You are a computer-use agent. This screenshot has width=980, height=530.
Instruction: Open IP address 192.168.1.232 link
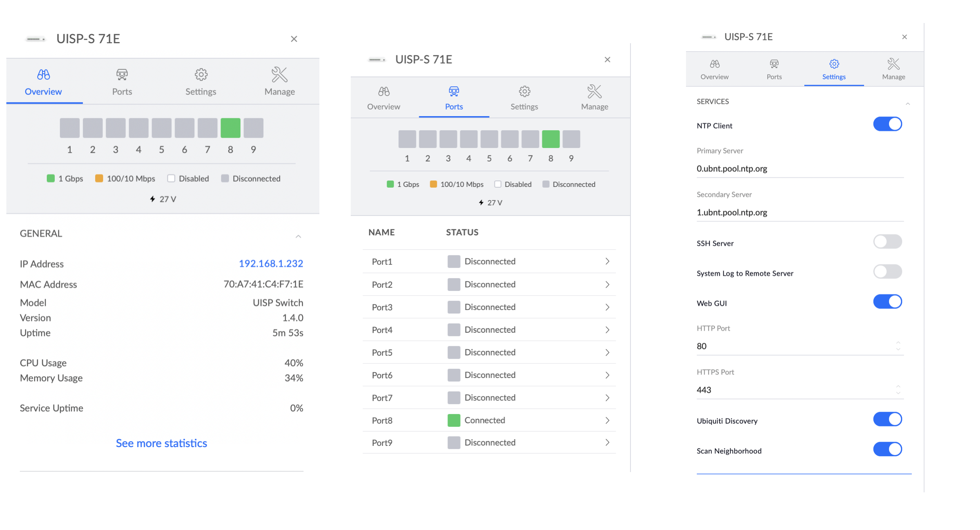pos(271,263)
